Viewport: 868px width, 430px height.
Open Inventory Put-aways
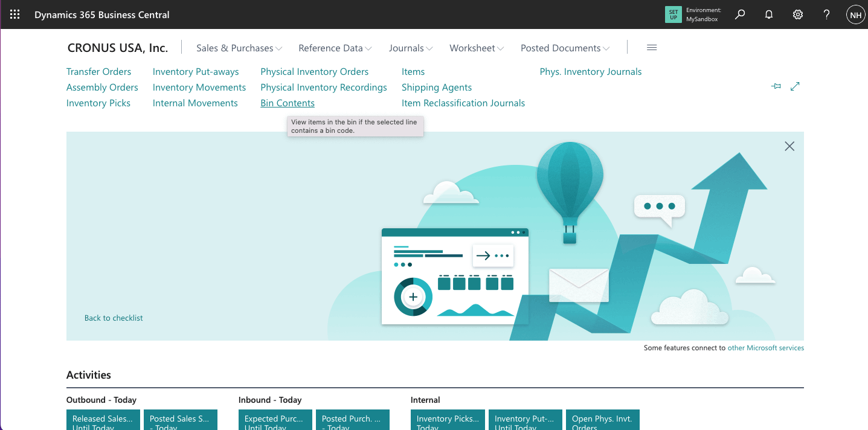point(196,72)
